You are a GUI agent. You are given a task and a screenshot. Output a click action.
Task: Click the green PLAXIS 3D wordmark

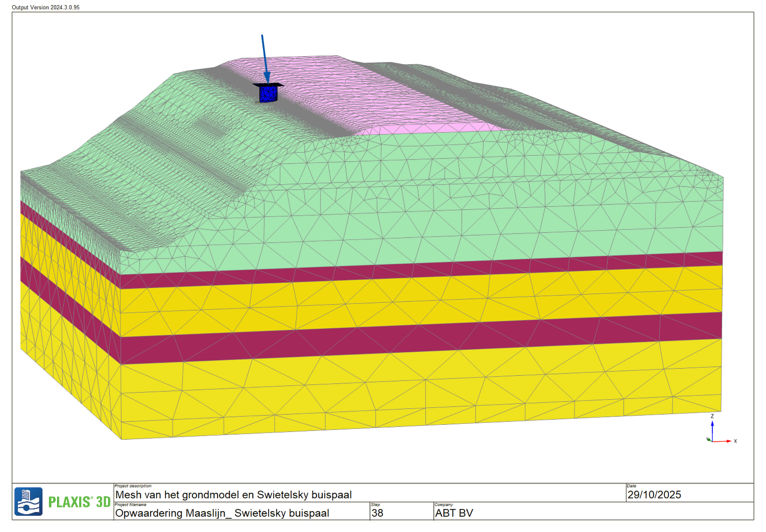[79, 502]
